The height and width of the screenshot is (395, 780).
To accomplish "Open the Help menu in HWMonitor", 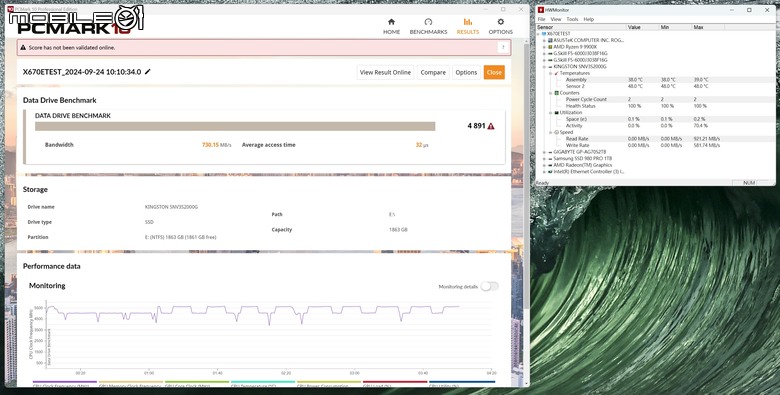I will tap(588, 19).
